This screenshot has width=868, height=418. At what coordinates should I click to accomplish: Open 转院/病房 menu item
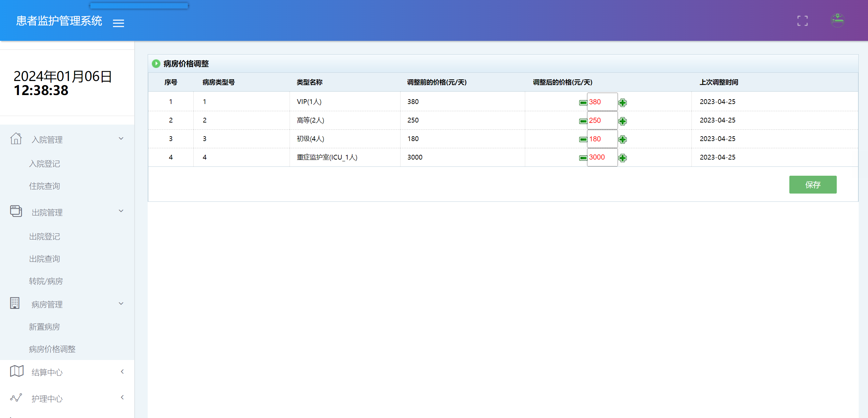[x=46, y=281]
